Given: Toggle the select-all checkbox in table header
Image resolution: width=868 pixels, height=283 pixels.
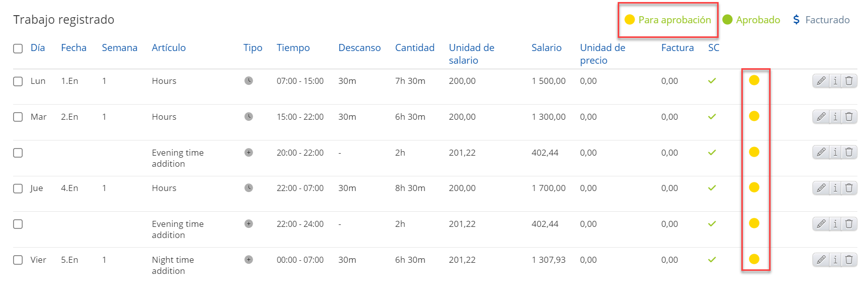Looking at the screenshot, I should click(x=18, y=49).
